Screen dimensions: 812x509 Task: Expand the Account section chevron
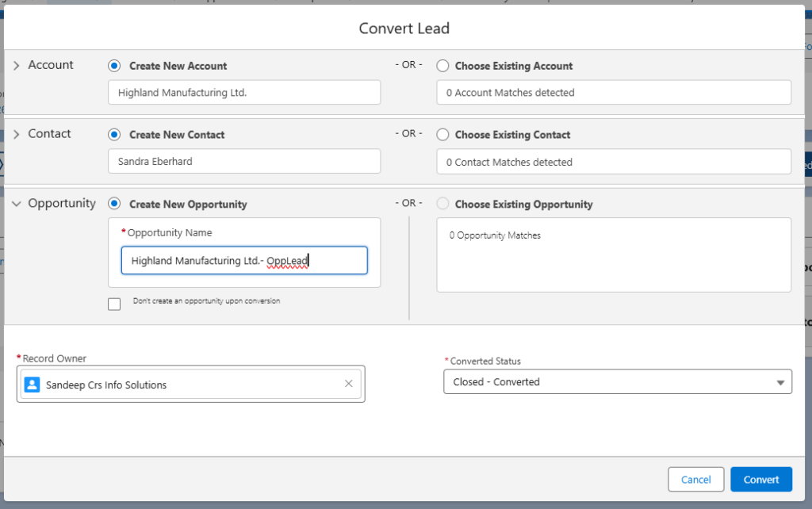(16, 64)
